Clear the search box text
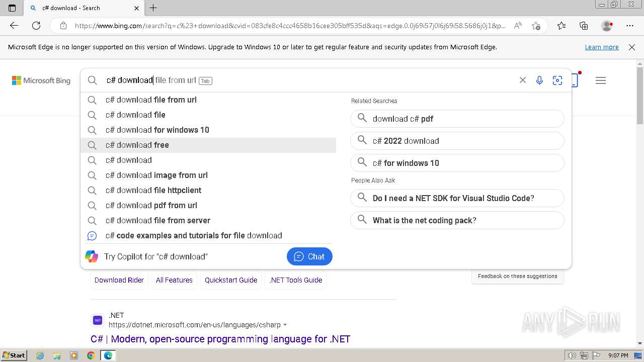The height and width of the screenshot is (362, 644). (523, 80)
